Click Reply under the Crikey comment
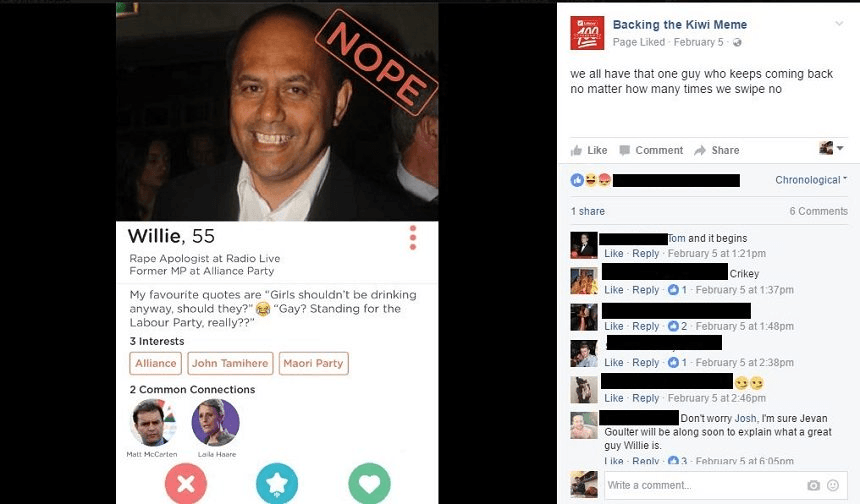Viewport: 860px width, 504px height. 646,290
